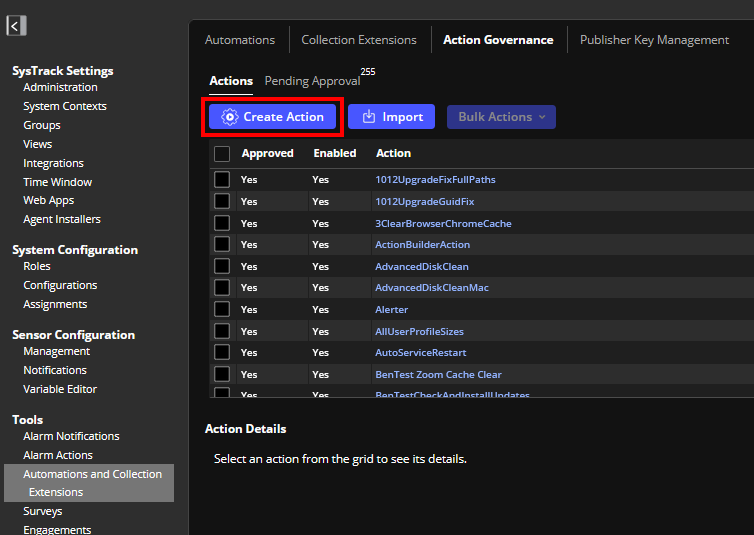Open Agent Installers under SysTrack Settings
The image size is (754, 535).
pyautogui.click(x=62, y=219)
